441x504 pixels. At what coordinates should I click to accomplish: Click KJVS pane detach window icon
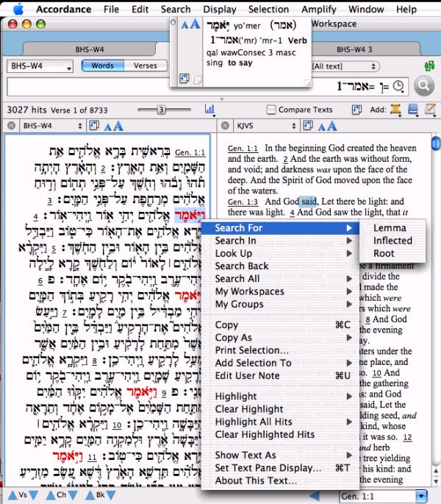pos(308,125)
